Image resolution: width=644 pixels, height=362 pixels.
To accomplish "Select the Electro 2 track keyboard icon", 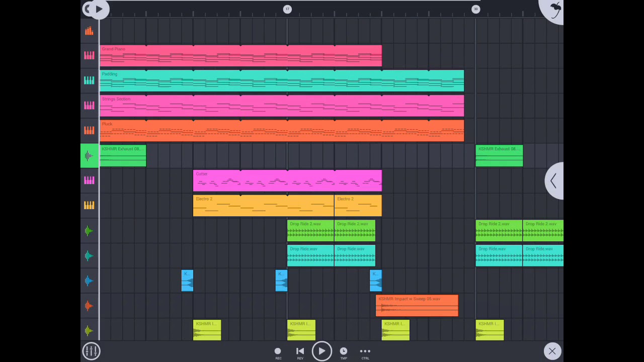I will pos(89,205).
